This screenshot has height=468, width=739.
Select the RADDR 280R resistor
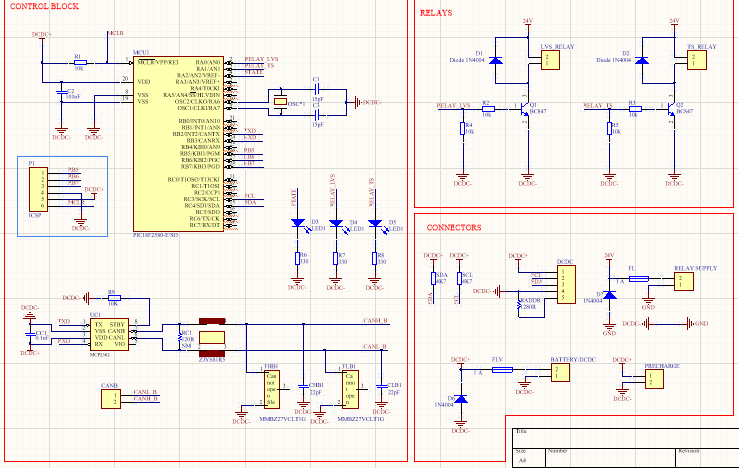coord(519,304)
